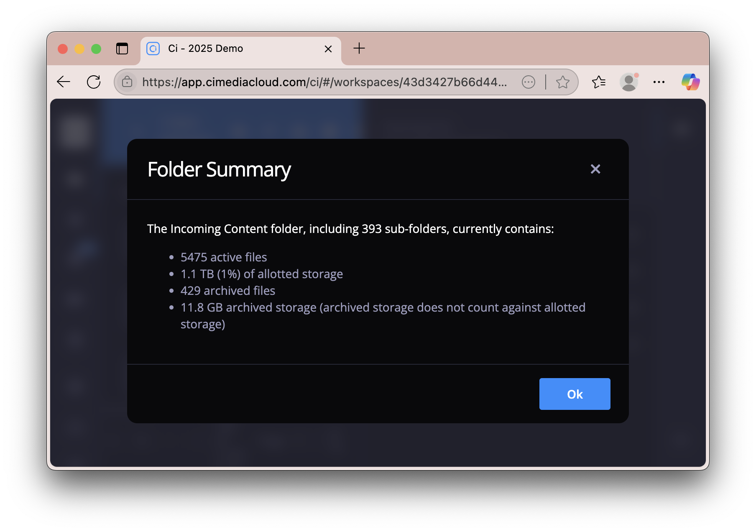This screenshot has width=756, height=532.
Task: Go back using the browser back arrow
Action: tap(64, 82)
